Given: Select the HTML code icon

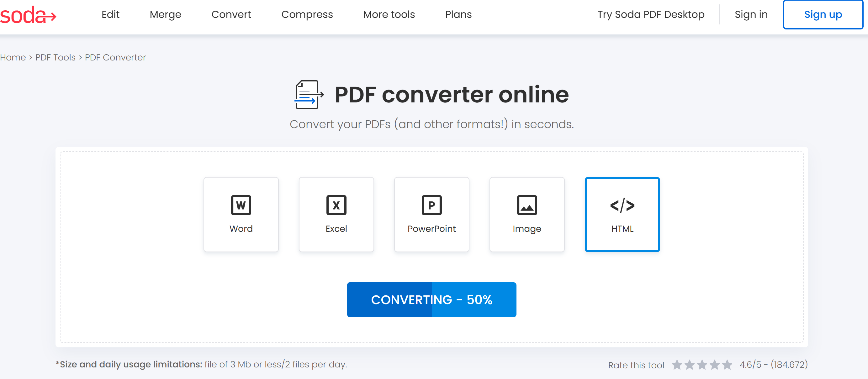Looking at the screenshot, I should pos(622,205).
